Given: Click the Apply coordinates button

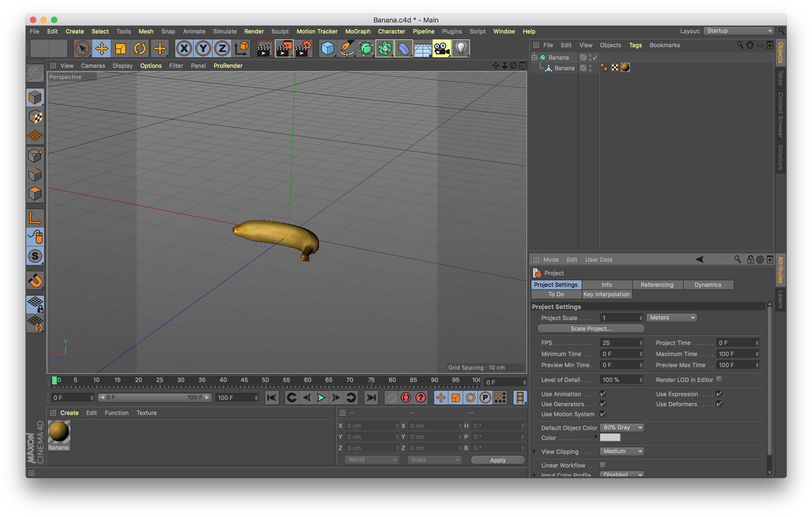Looking at the screenshot, I should [498, 460].
